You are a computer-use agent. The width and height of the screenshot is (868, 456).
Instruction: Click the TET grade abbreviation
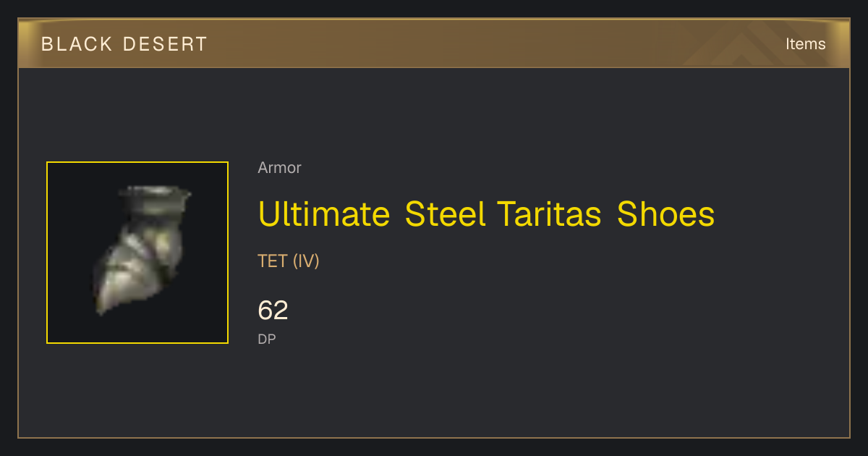(273, 261)
